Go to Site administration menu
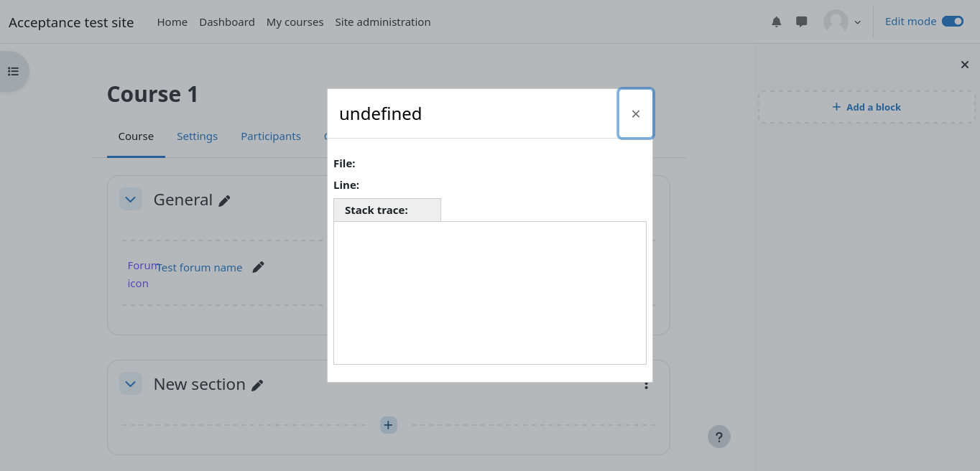The height and width of the screenshot is (471, 980). tap(382, 22)
